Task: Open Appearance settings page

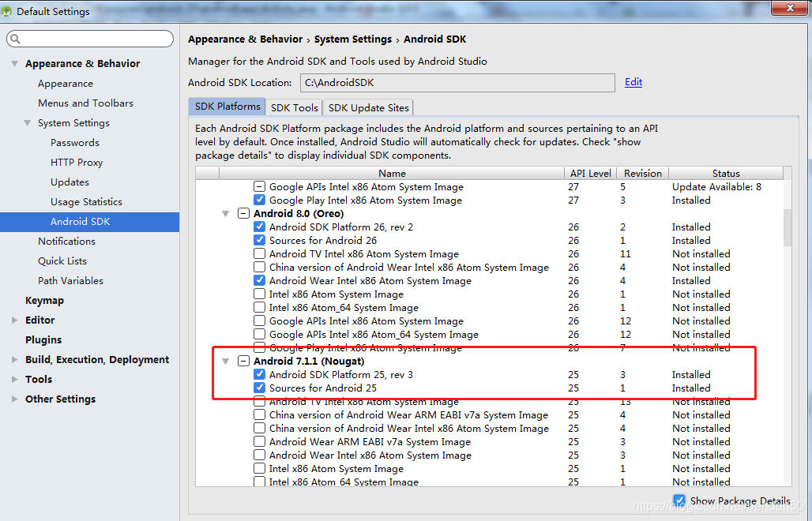Action: pos(66,84)
